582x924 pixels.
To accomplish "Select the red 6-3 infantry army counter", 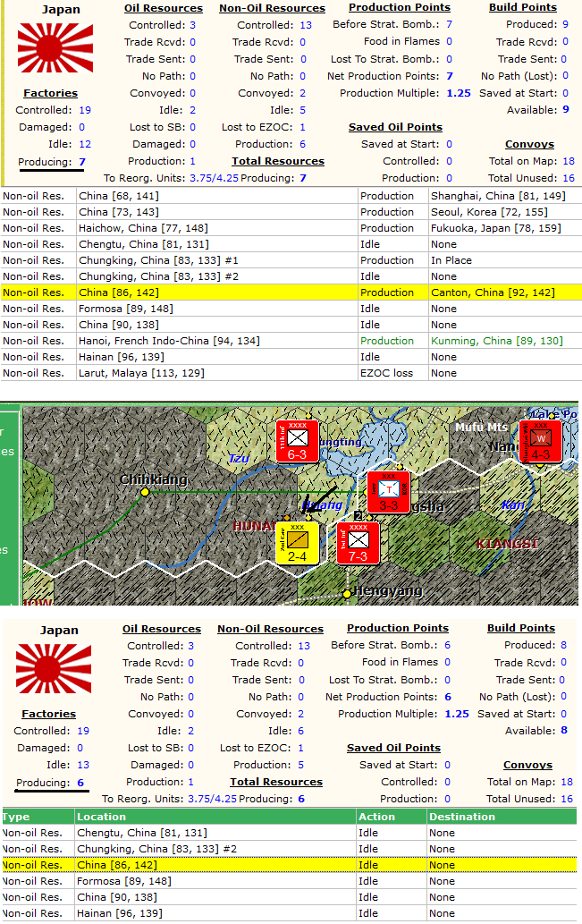I will 298,441.
